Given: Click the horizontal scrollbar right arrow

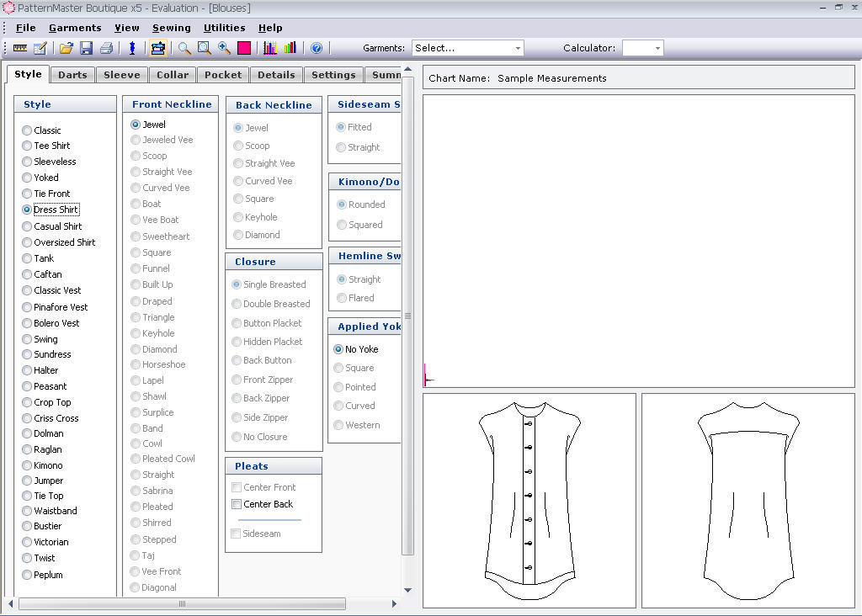Looking at the screenshot, I should [394, 604].
